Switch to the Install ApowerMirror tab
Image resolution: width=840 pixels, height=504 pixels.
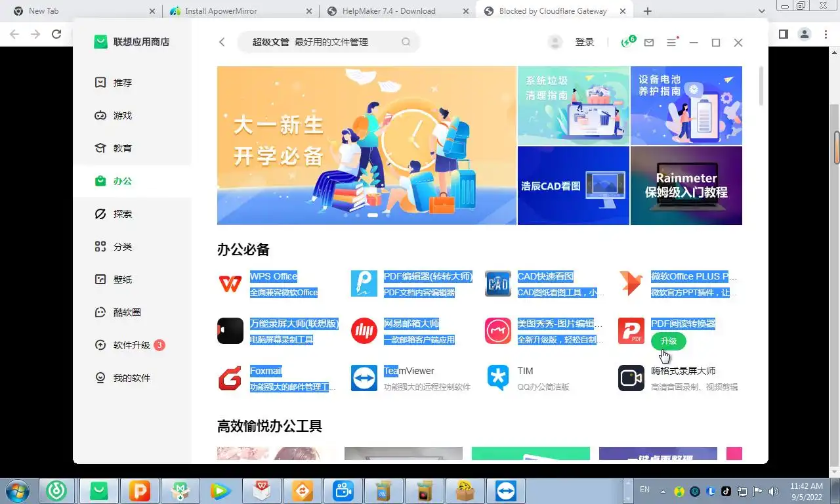pos(240,11)
